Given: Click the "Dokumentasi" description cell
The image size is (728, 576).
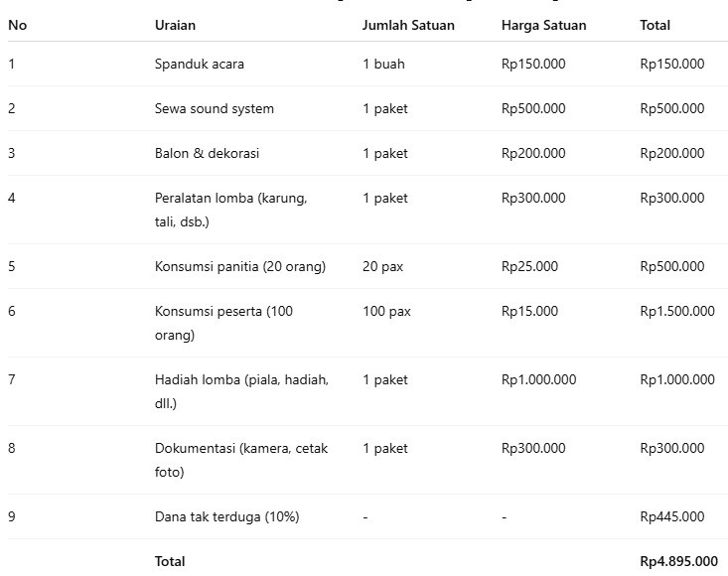Looking at the screenshot, I should coord(241,460).
